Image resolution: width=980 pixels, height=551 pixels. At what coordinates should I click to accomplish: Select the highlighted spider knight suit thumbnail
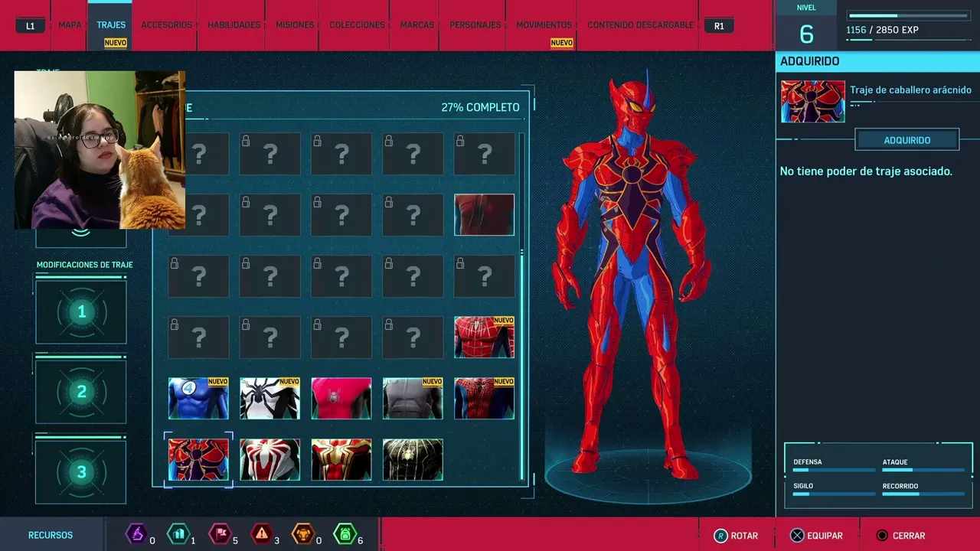click(x=198, y=459)
